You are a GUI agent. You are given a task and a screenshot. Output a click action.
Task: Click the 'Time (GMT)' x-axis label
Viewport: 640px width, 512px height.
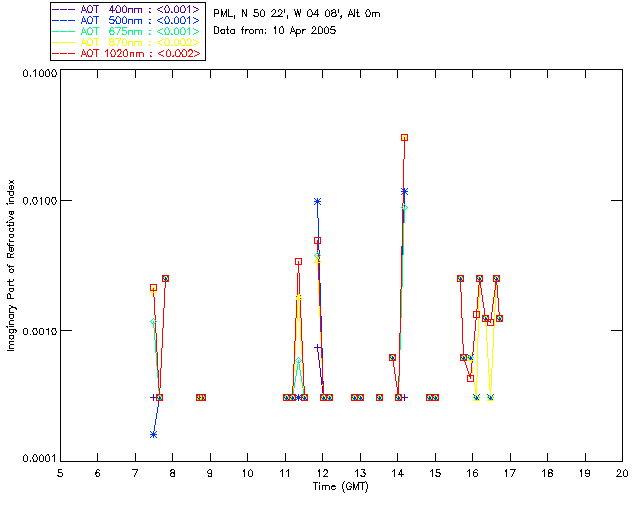click(340, 487)
